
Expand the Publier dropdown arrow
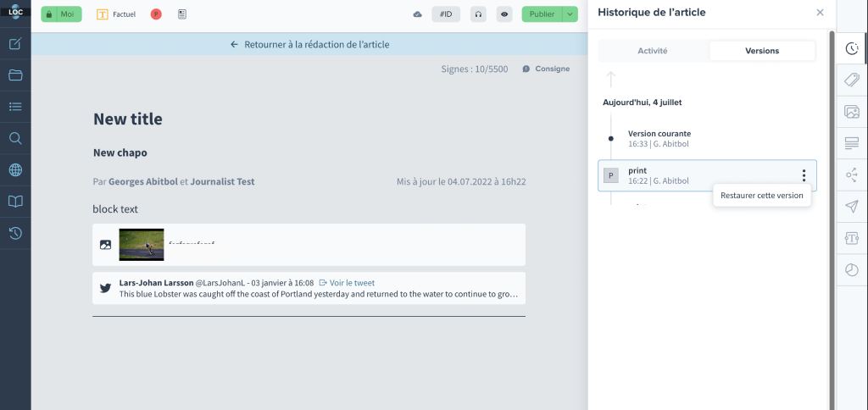[x=570, y=14]
